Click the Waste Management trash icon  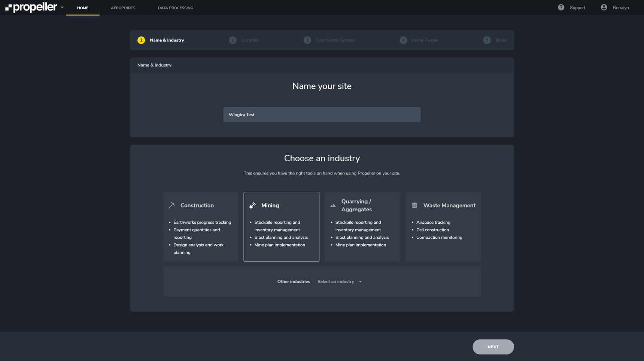pyautogui.click(x=414, y=205)
